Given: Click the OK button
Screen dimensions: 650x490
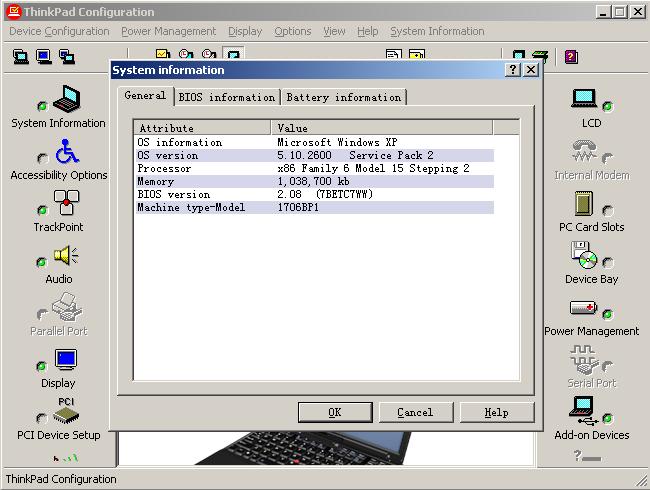Looking at the screenshot, I should [x=335, y=412].
